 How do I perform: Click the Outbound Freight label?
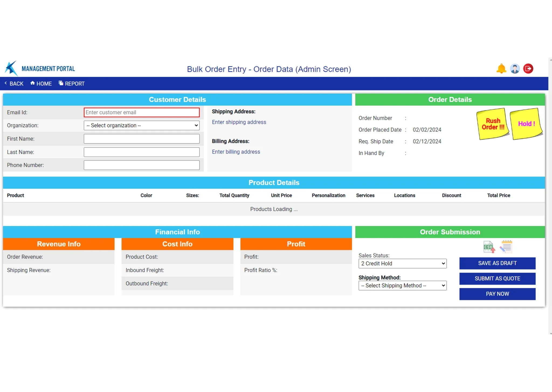point(147,283)
